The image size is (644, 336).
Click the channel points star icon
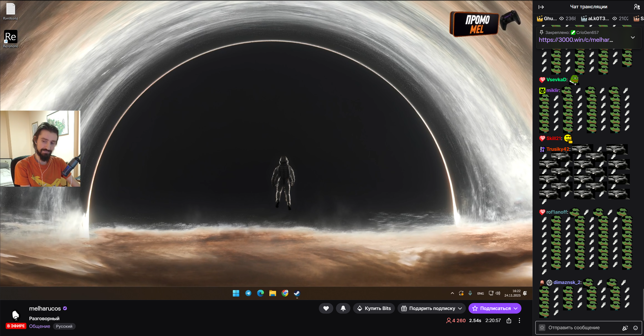point(542,328)
